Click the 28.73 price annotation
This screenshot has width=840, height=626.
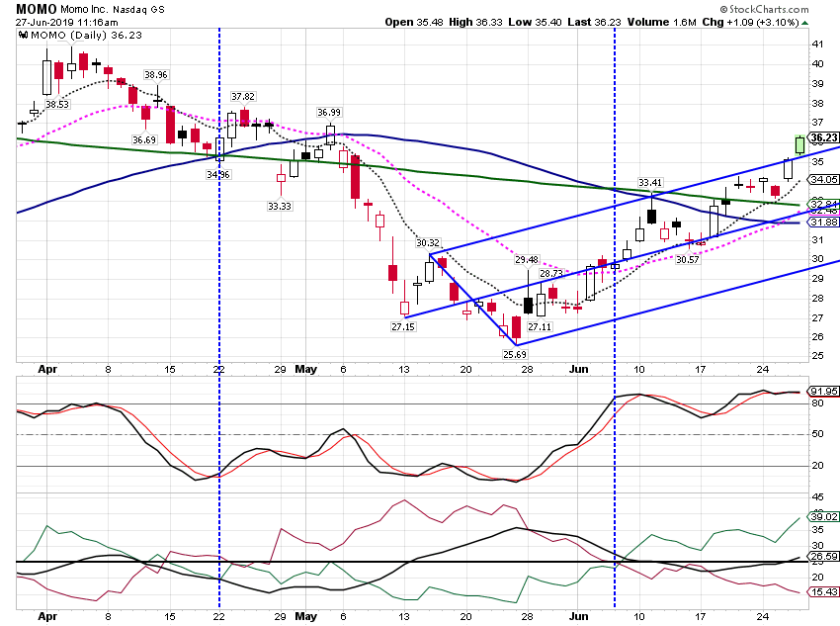coord(551,273)
